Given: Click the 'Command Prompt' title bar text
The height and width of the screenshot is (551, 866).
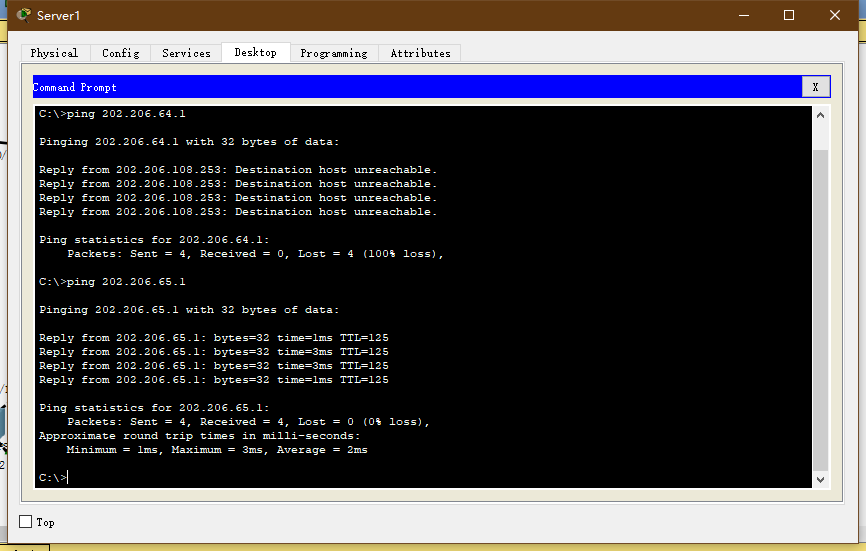Looking at the screenshot, I should click(75, 87).
